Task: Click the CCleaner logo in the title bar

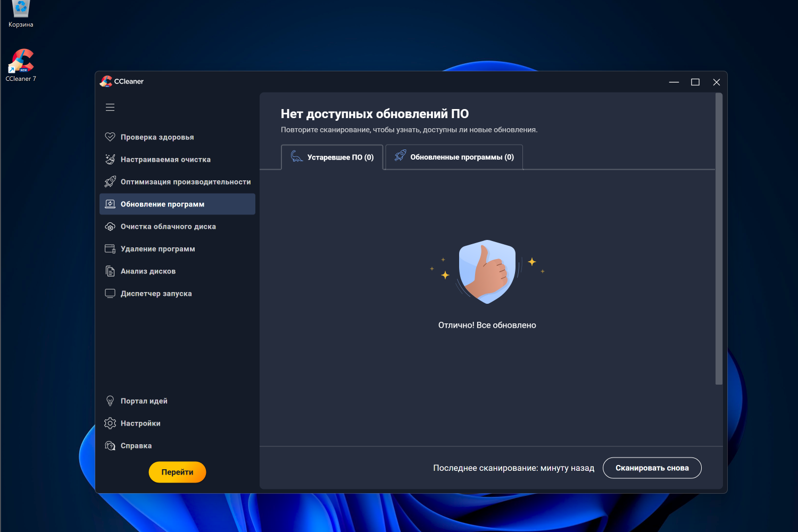Action: point(106,81)
